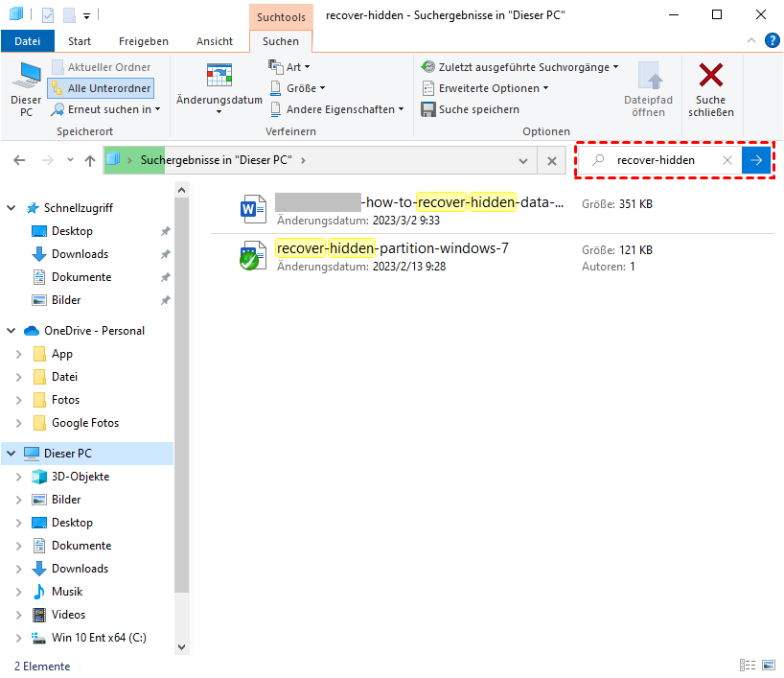The width and height of the screenshot is (784, 678).
Task: Switch to the Ansicht ribbon tab
Action: click(215, 41)
